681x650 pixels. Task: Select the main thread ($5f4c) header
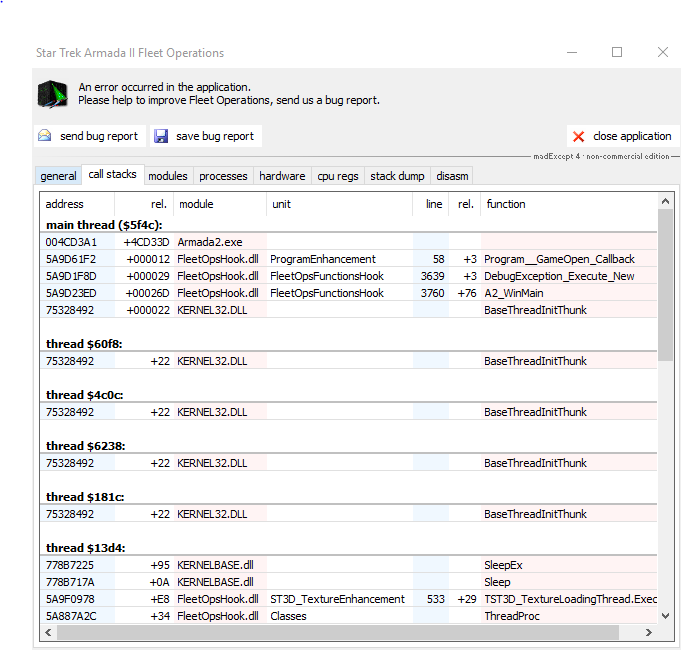(x=104, y=225)
